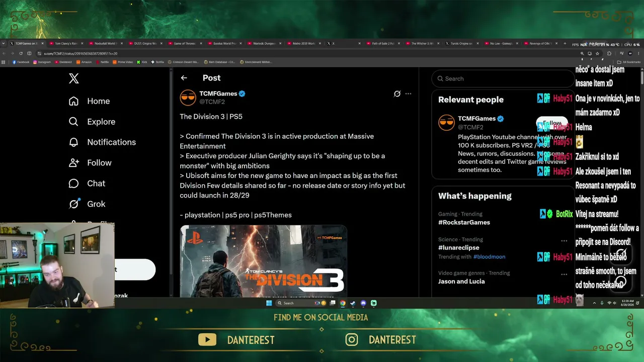The height and width of the screenshot is (362, 644).
Task: Open Grok from the X sidebar
Action: tap(87, 204)
